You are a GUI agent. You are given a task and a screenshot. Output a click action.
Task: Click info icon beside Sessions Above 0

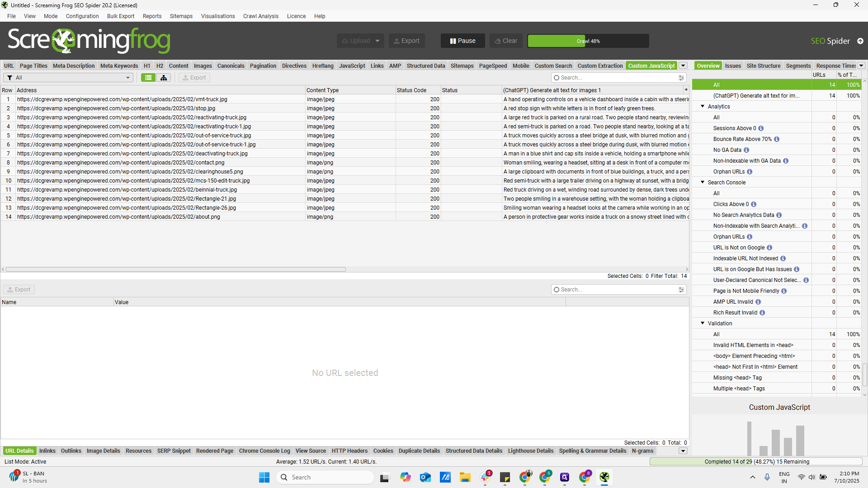pos(761,128)
